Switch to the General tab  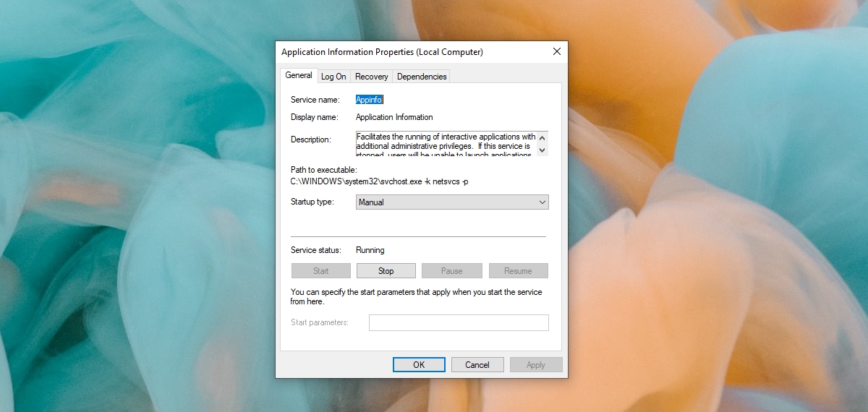point(299,75)
